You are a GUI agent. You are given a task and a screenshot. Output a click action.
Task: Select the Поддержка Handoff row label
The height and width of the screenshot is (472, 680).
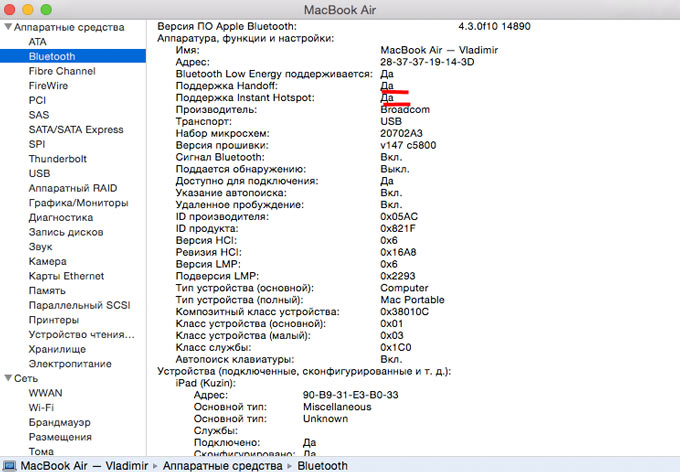226,86
